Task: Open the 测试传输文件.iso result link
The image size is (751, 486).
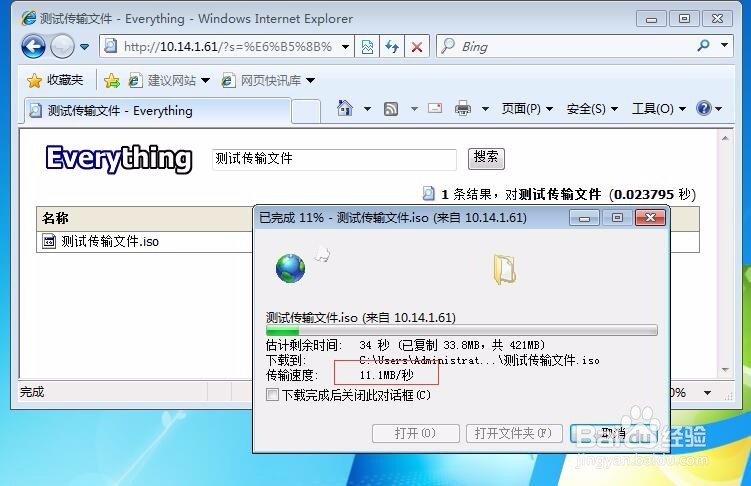Action: point(110,242)
